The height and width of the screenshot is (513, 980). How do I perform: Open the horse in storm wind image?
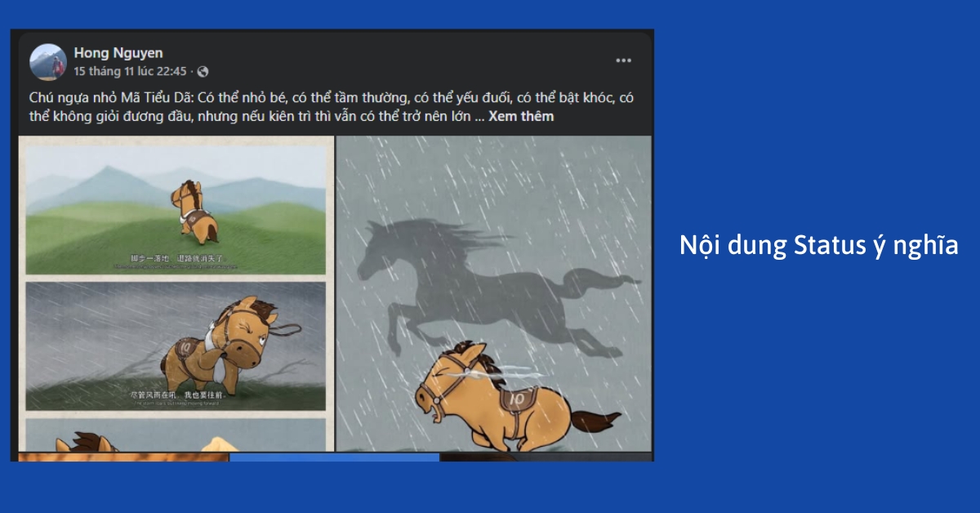pyautogui.click(x=176, y=346)
